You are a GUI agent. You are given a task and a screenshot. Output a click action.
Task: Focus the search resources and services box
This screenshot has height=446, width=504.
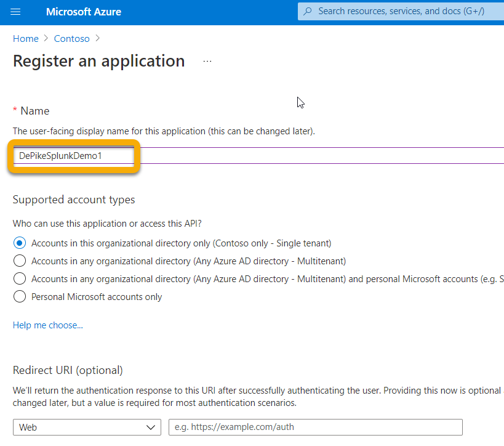(401, 11)
